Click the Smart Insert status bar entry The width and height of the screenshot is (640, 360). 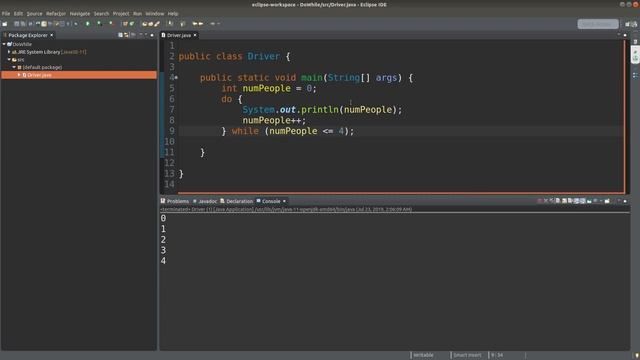point(467,355)
